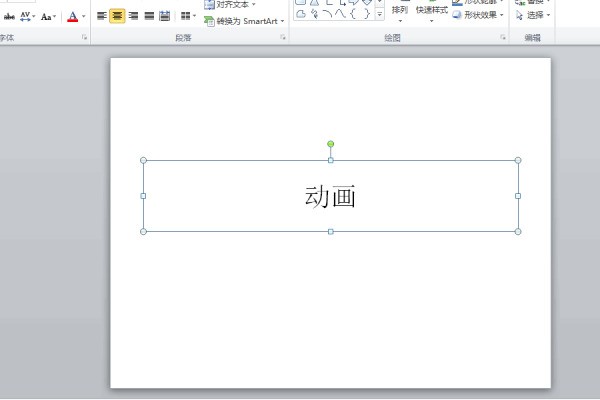Open the Aa change case menu
600x400 pixels.
click(48, 16)
